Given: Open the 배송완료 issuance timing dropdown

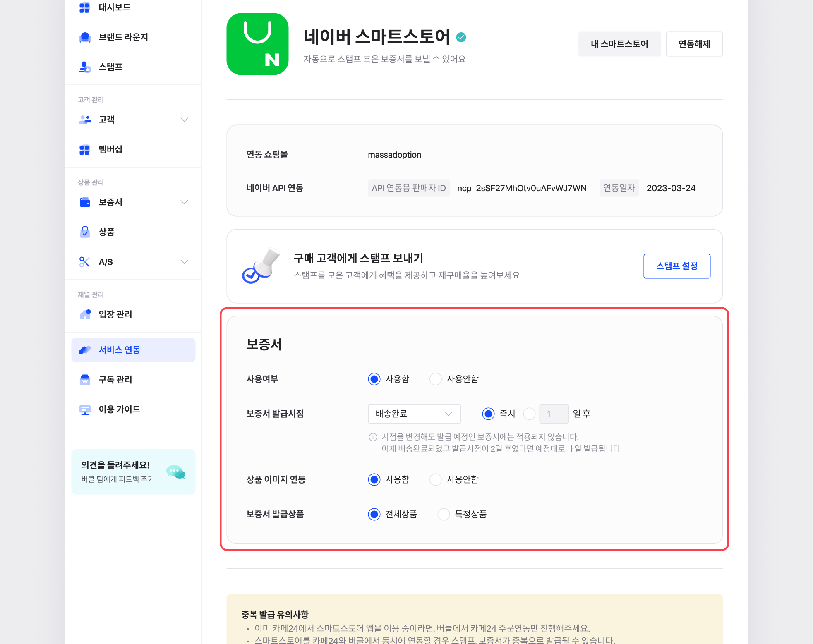Looking at the screenshot, I should click(414, 414).
